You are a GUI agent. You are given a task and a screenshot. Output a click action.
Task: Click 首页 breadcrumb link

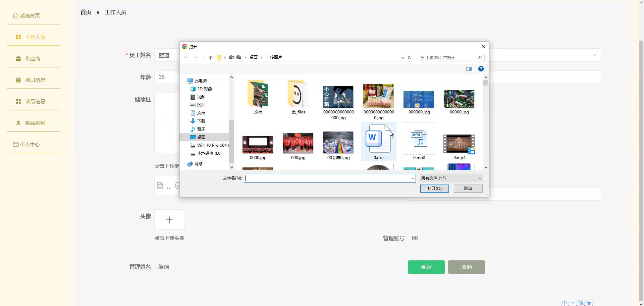86,12
